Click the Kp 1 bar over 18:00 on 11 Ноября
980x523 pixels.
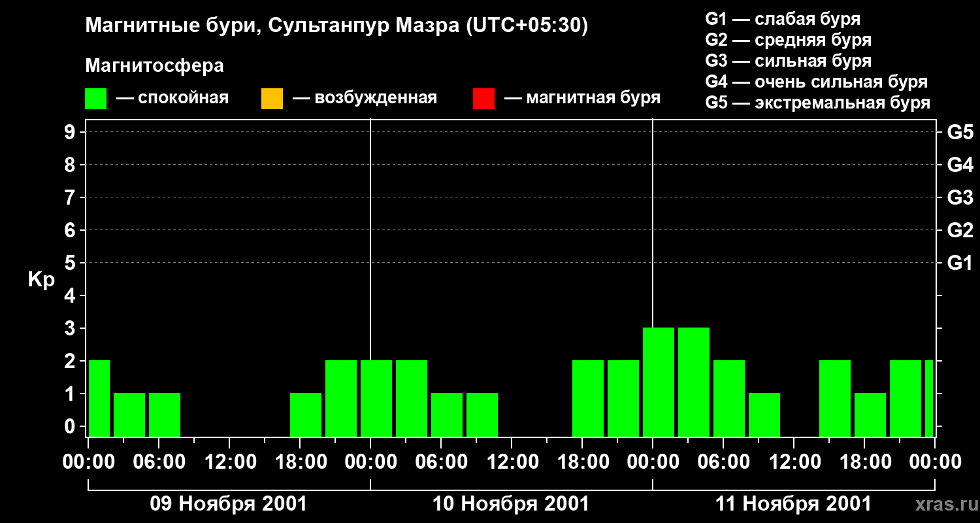[x=870, y=415]
